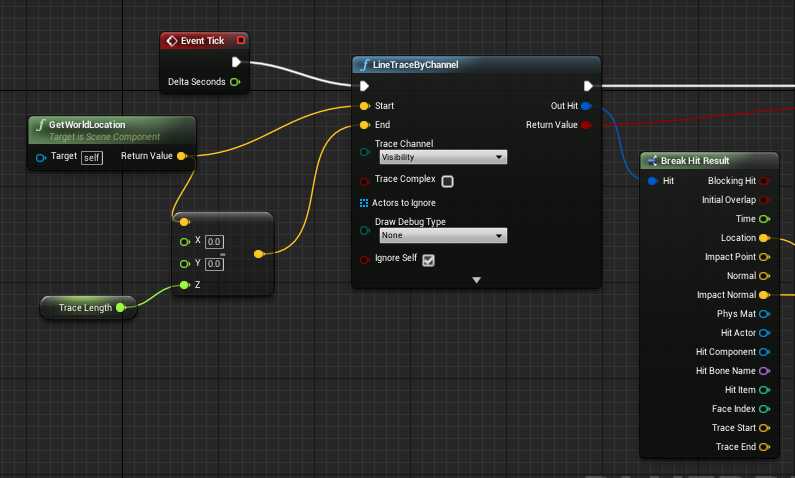Click the Event Tick execution output pin

(x=236, y=62)
